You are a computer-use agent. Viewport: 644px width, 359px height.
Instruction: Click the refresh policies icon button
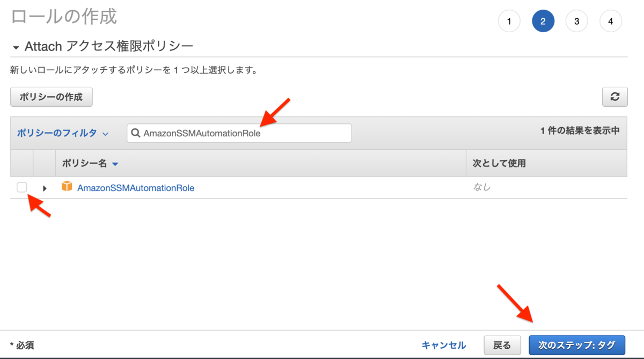[614, 97]
